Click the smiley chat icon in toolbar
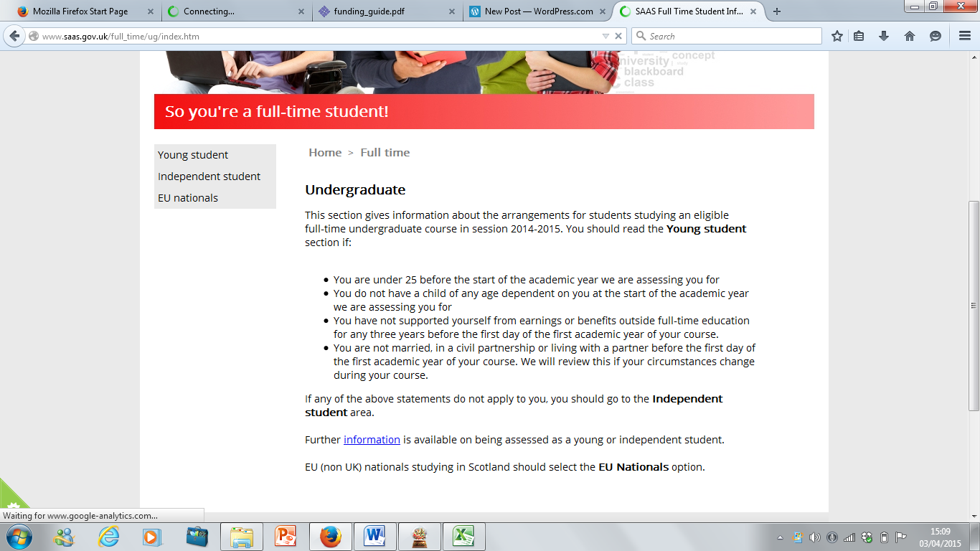 click(x=936, y=36)
